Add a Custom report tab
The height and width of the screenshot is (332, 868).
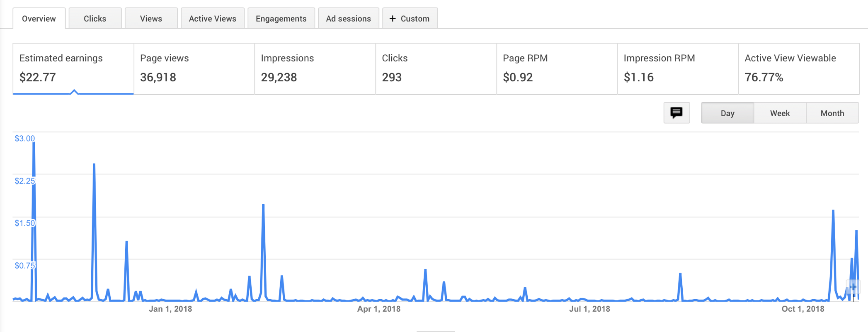pos(410,19)
